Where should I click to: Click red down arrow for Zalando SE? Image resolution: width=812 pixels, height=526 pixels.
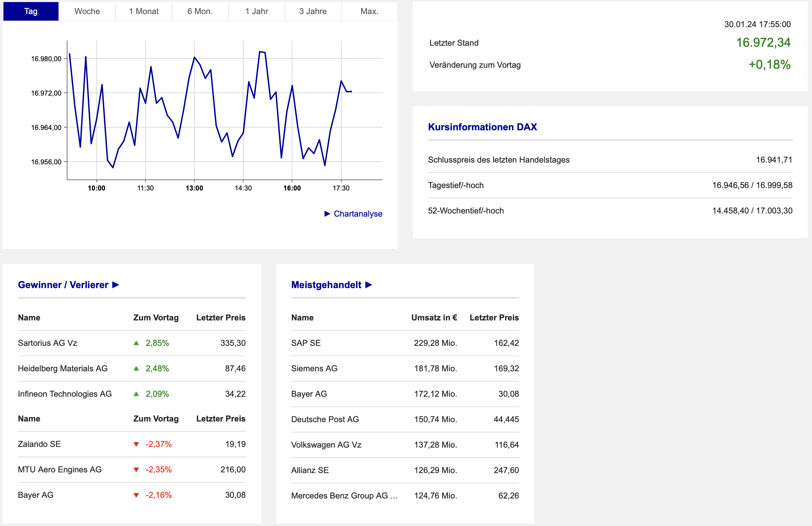click(136, 444)
